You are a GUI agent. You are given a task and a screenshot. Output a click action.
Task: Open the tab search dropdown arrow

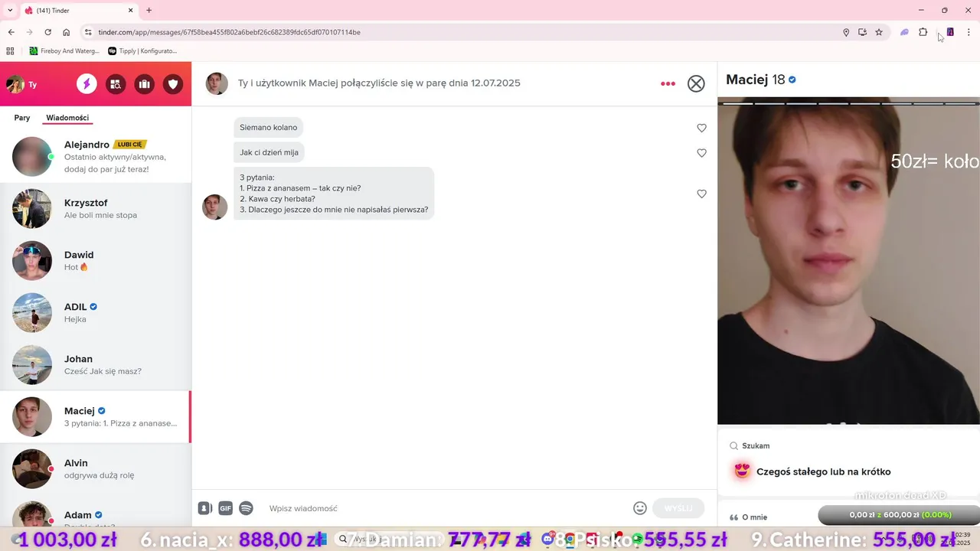10,10
